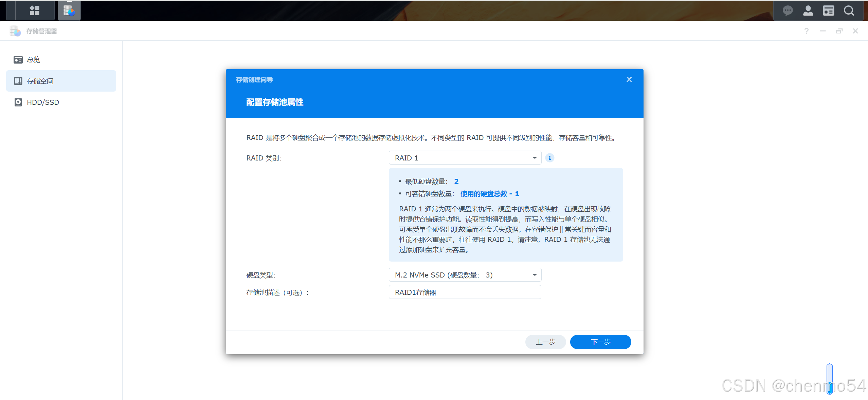The width and height of the screenshot is (868, 400).
Task: Close the storage creation wizard dialog
Action: [629, 79]
